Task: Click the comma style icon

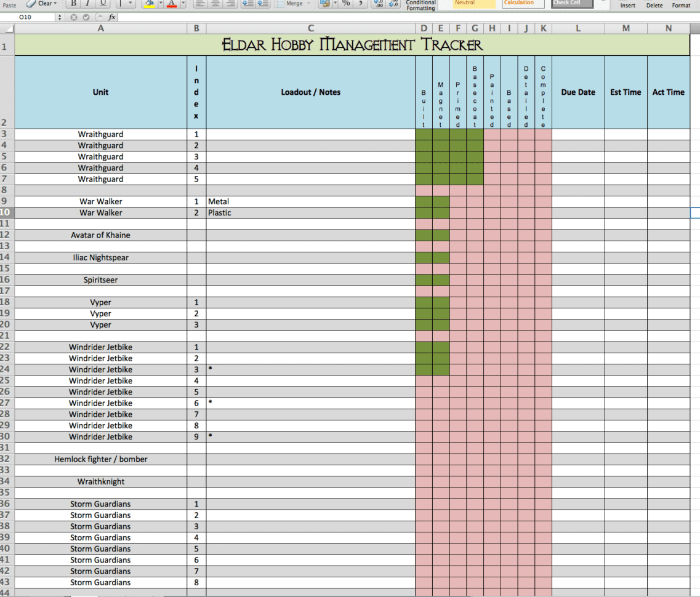Action: (x=361, y=4)
